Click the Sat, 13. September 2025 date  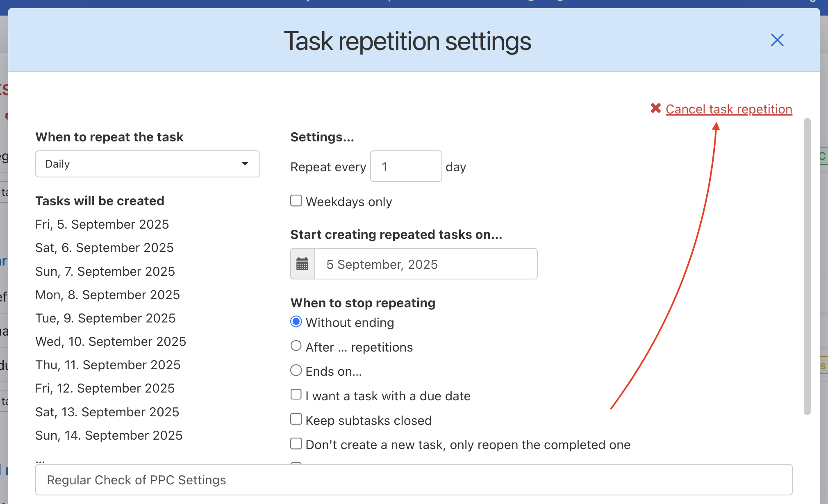point(107,412)
